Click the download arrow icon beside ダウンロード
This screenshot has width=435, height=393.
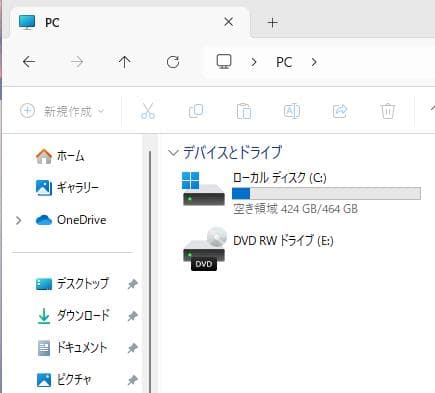(44, 316)
